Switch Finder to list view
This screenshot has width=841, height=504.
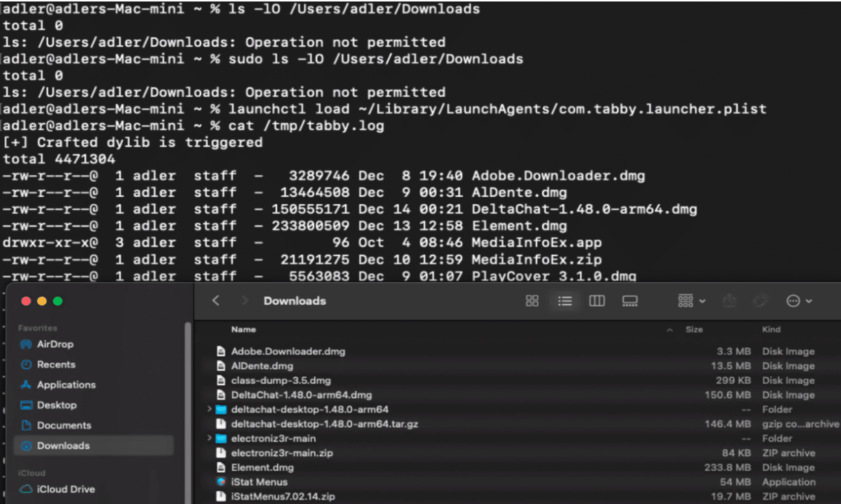(x=565, y=301)
